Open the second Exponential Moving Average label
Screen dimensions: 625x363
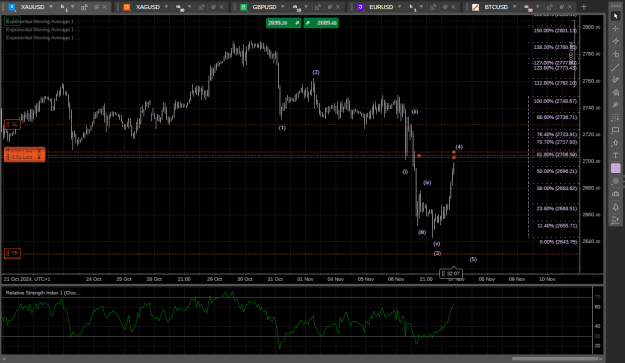click(x=42, y=29)
